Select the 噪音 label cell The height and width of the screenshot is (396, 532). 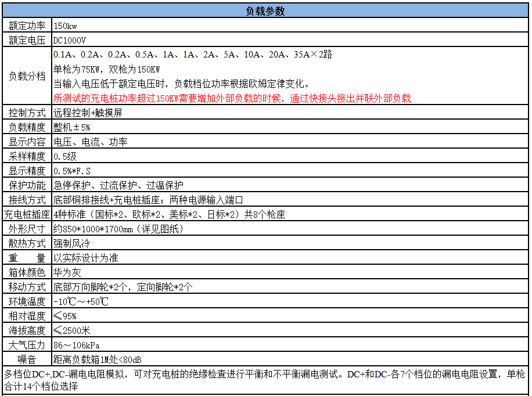(27, 359)
